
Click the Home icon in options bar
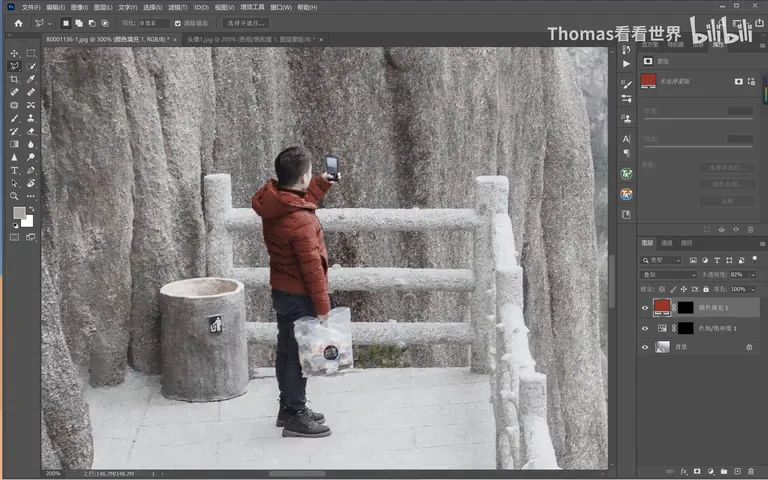tap(19, 23)
